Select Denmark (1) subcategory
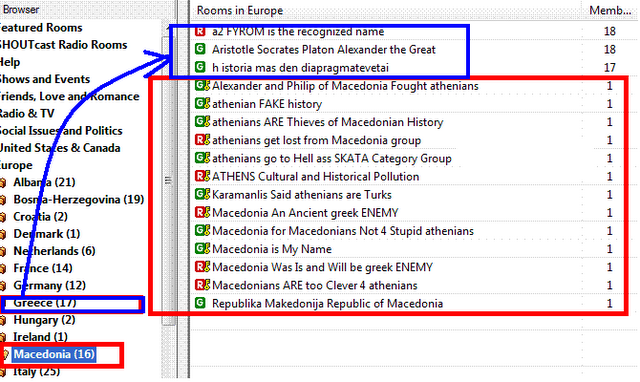Image resolution: width=640 pixels, height=382 pixels. point(47,234)
